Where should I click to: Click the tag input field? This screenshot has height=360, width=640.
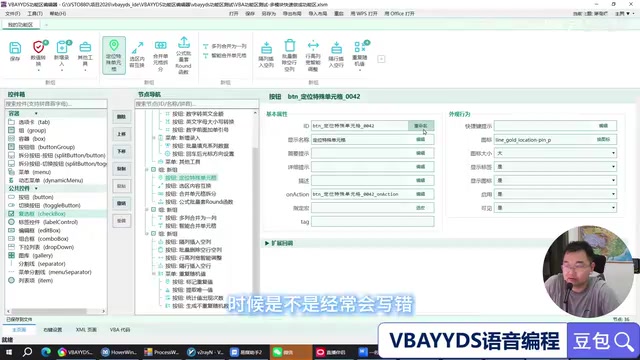click(x=372, y=222)
